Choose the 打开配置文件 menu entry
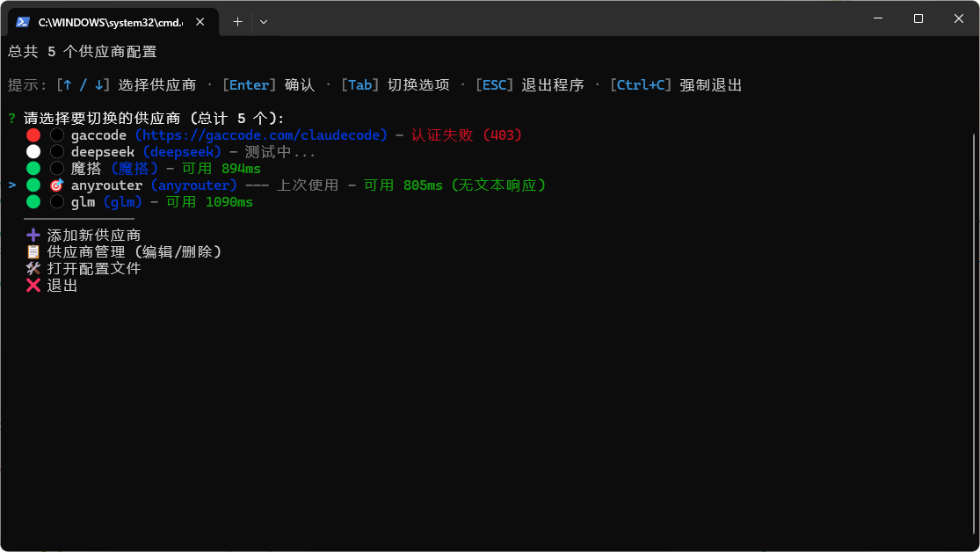Viewport: 980px width, 552px height. [94, 269]
